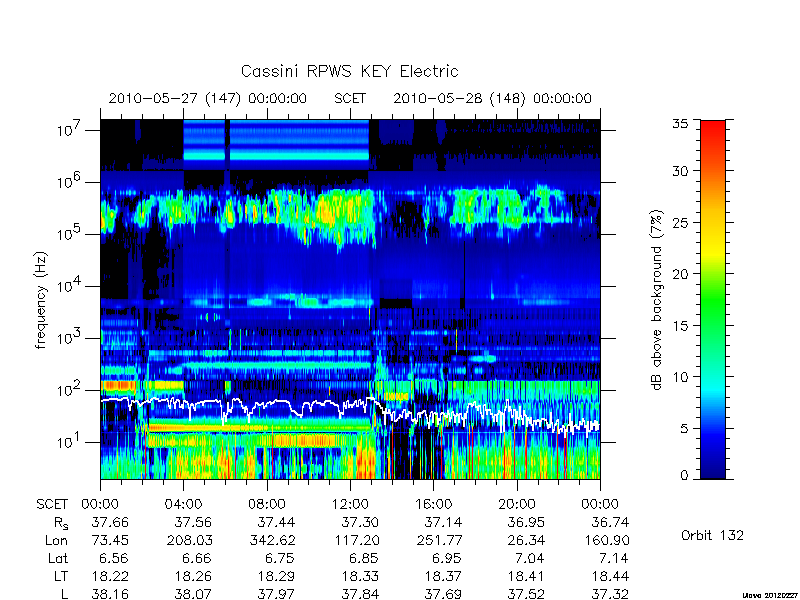
Task: Click the 'dB above background (7%)' label
Action: point(657,300)
